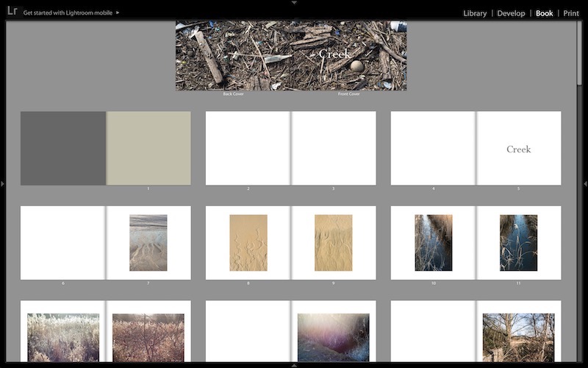Screen dimensions: 588x368
Task: Select the page 7 rippled water photo
Action: (148, 243)
